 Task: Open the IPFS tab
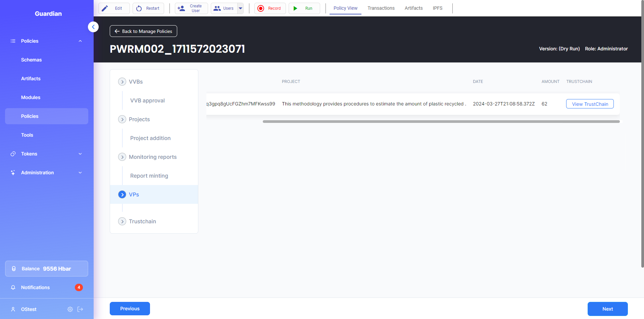coord(437,8)
